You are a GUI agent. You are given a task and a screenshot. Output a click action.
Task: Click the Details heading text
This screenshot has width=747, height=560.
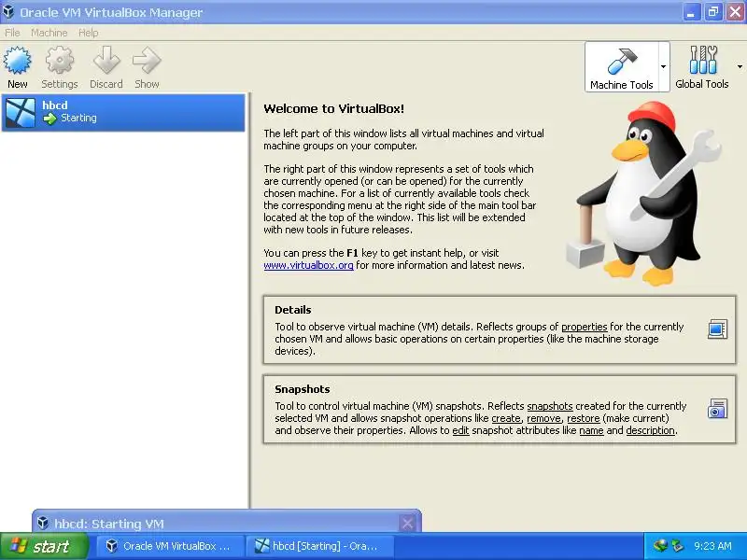coord(293,310)
